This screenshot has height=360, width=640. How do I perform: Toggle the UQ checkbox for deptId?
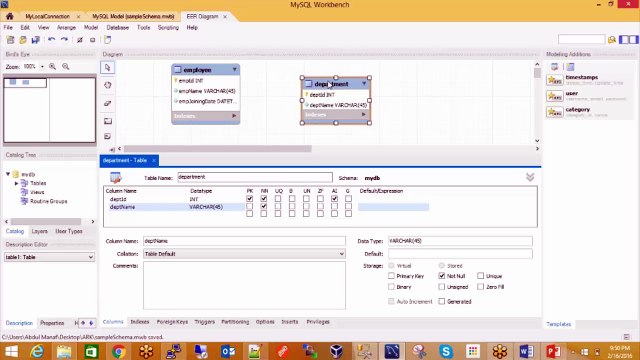278,199
